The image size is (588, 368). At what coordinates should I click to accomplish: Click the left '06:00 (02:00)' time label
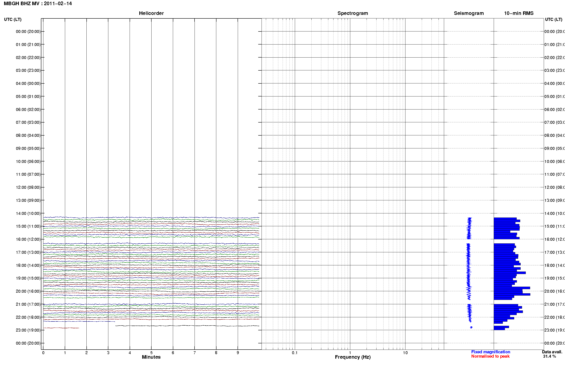tap(28, 109)
